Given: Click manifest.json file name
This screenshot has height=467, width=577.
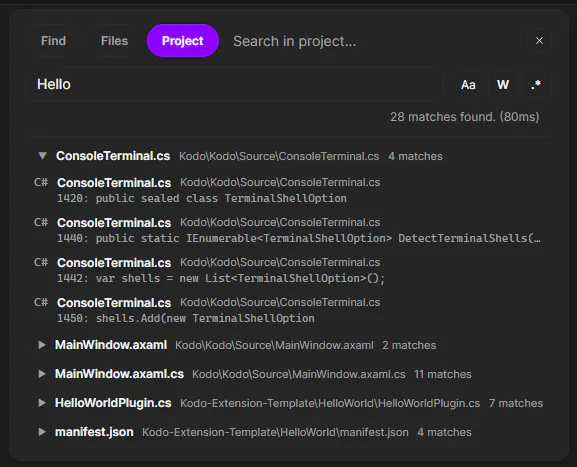Looking at the screenshot, I should pos(94,432).
